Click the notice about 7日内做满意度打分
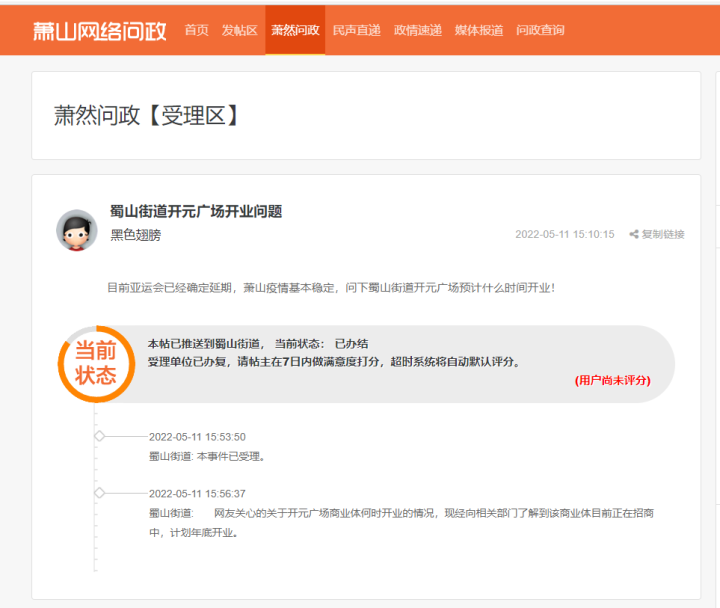The image size is (720, 608). coord(335,362)
